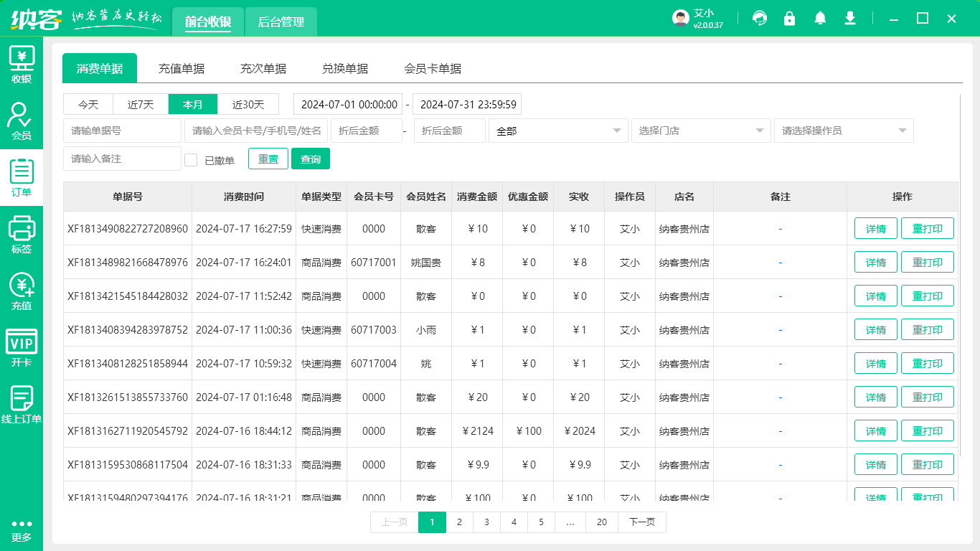The width and height of the screenshot is (980, 551).
Task: Open the 全部 payment type dropdown
Action: point(558,131)
